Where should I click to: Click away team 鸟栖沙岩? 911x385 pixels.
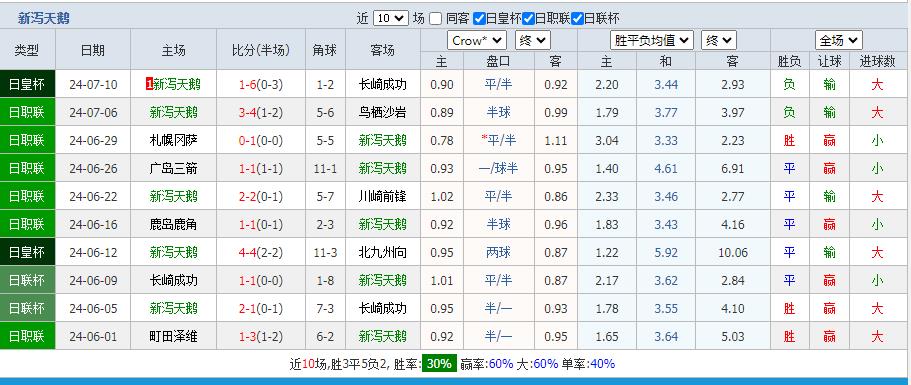(383, 113)
